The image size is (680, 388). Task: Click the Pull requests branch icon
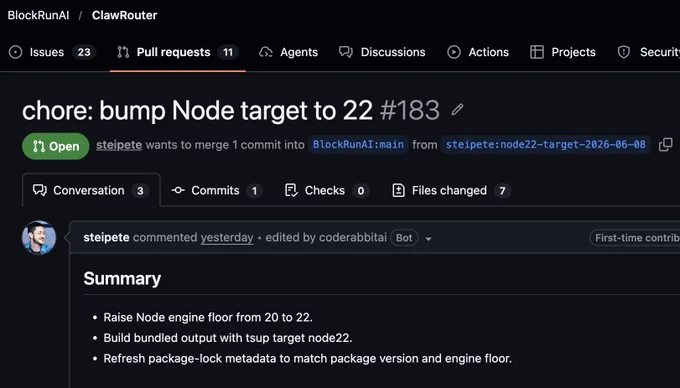coord(123,52)
